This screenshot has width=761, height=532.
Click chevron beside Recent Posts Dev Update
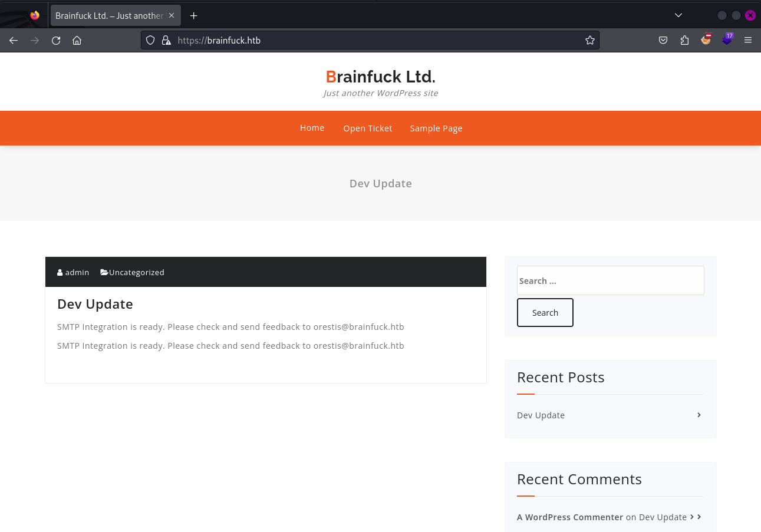click(x=699, y=415)
